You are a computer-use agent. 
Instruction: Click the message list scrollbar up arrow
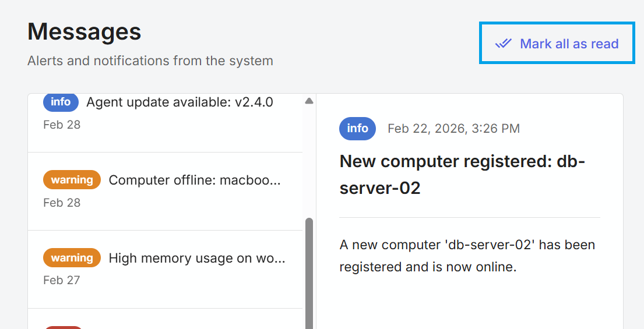[x=309, y=101]
